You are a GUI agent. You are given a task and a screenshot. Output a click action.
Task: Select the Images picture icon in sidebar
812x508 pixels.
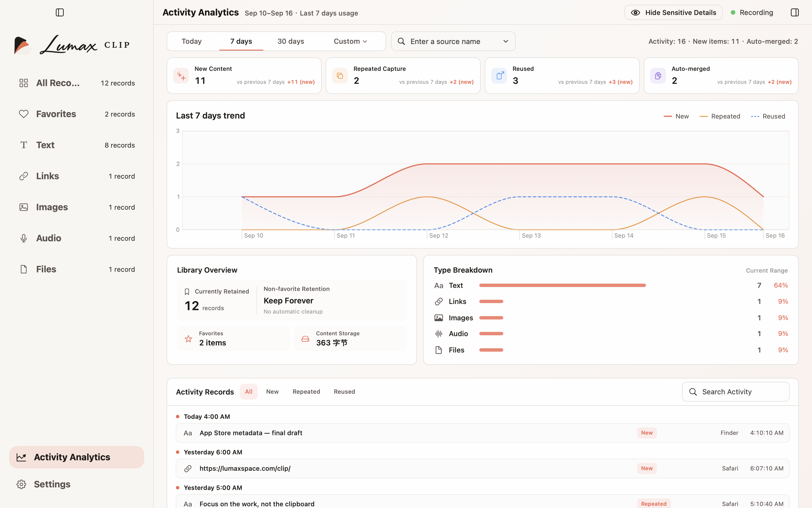[x=23, y=207]
